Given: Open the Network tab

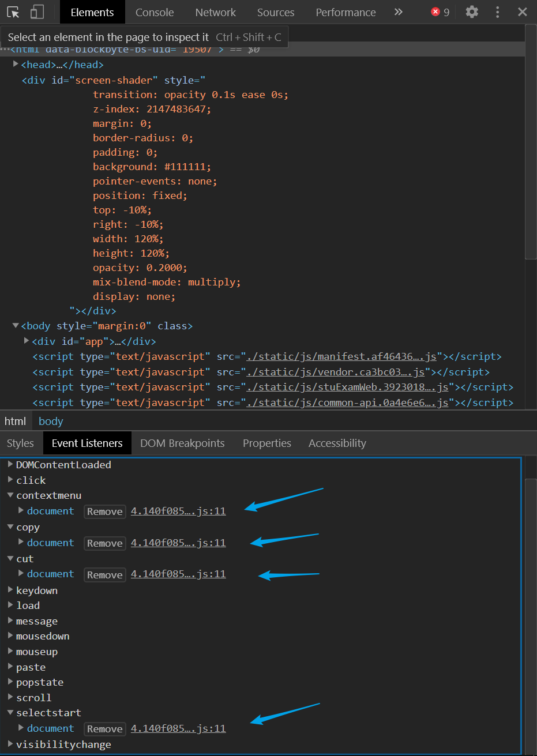Looking at the screenshot, I should (x=216, y=12).
